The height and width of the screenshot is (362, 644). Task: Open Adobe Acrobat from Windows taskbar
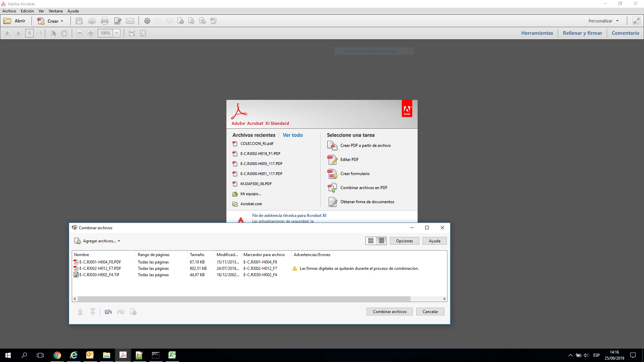coord(123,355)
